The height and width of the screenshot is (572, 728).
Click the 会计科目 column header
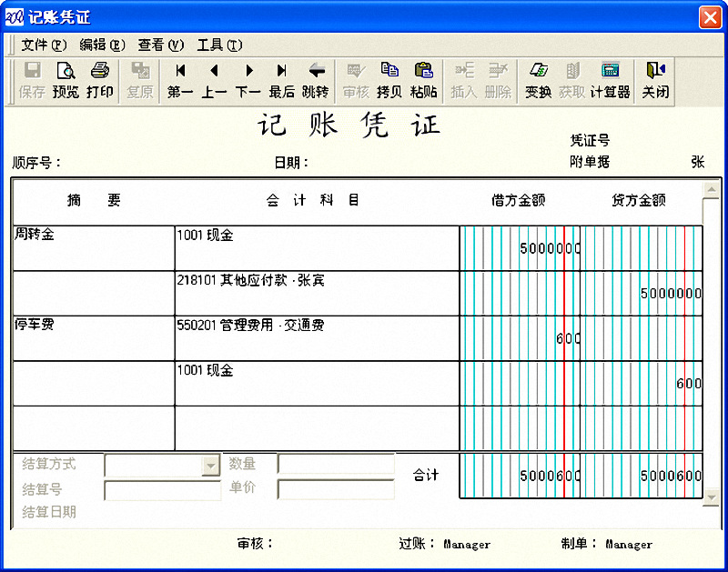[x=312, y=200]
